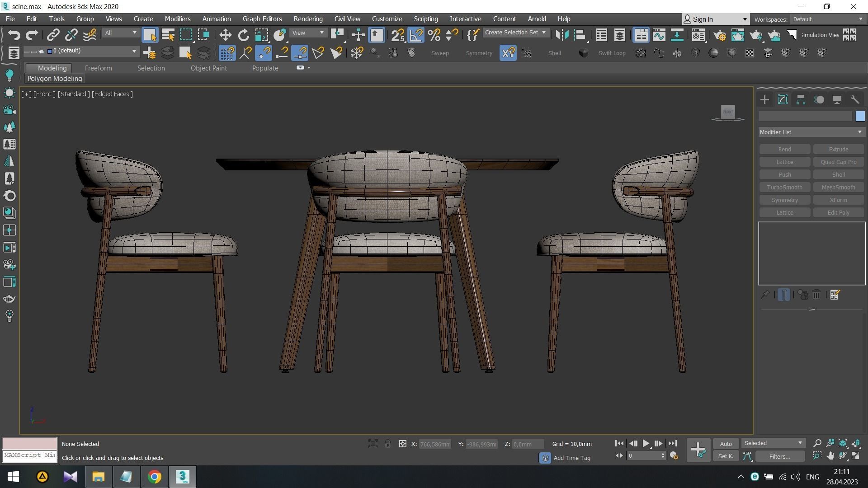Click the Mirror tool icon
This screenshot has width=868, height=488.
pos(562,35)
